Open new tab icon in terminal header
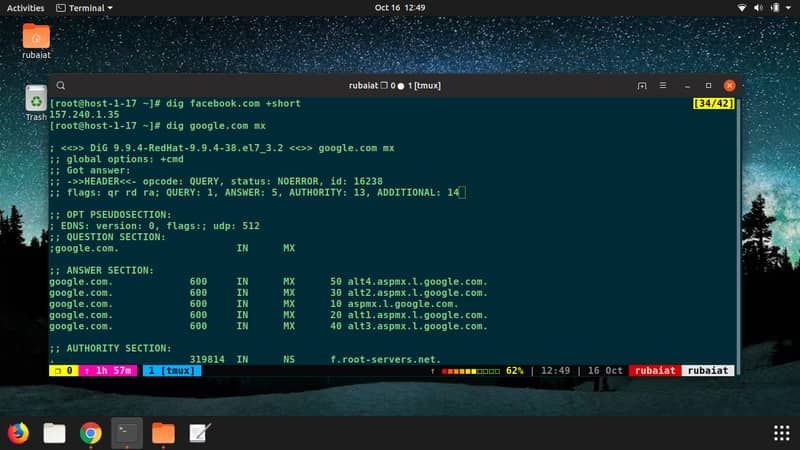The image size is (800, 450). [x=641, y=86]
